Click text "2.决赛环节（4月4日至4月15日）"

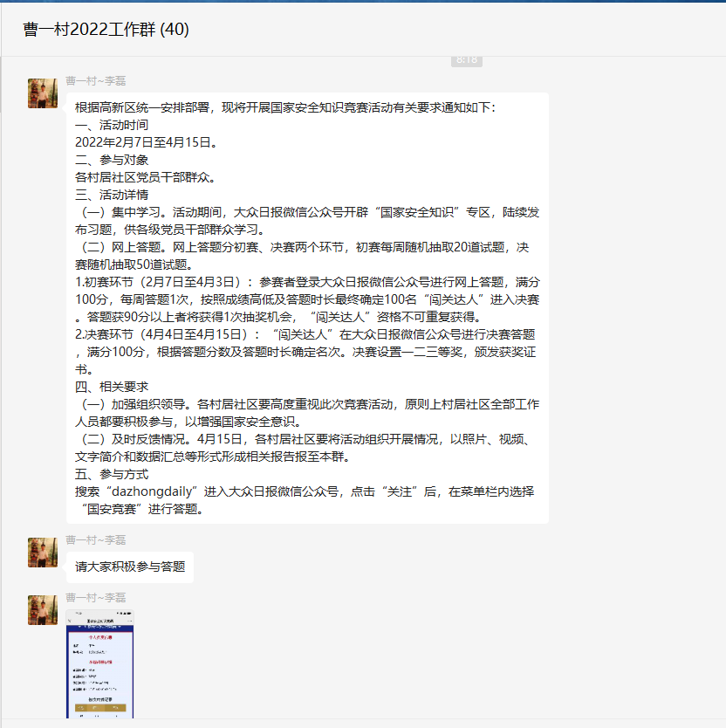coord(161,334)
